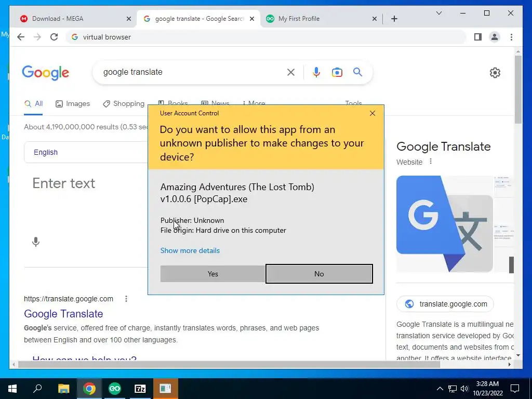
Task: Close the My First Profile tab
Action: tap(374, 19)
